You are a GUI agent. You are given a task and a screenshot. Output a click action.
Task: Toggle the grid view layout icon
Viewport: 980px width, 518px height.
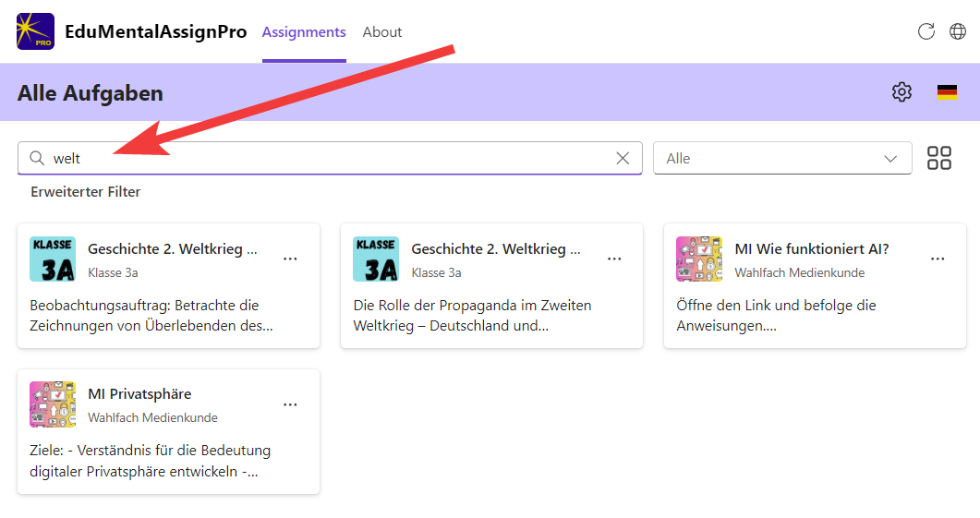click(938, 158)
